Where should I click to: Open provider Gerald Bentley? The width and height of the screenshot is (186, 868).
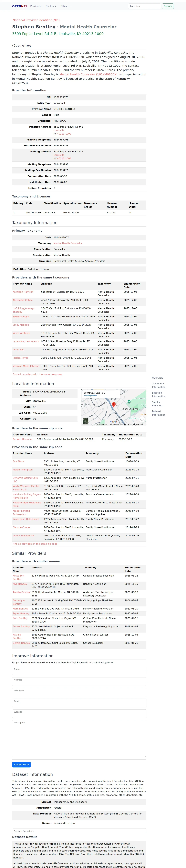tap(21, 643)
